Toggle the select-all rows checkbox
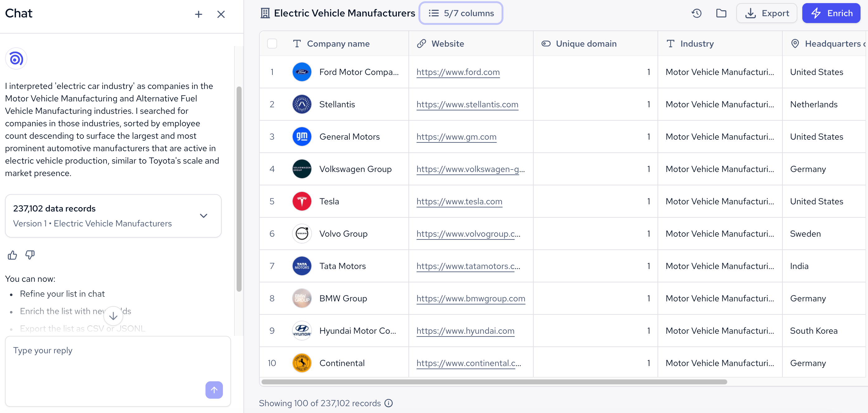Screen dimensions: 868x413 click(x=272, y=44)
